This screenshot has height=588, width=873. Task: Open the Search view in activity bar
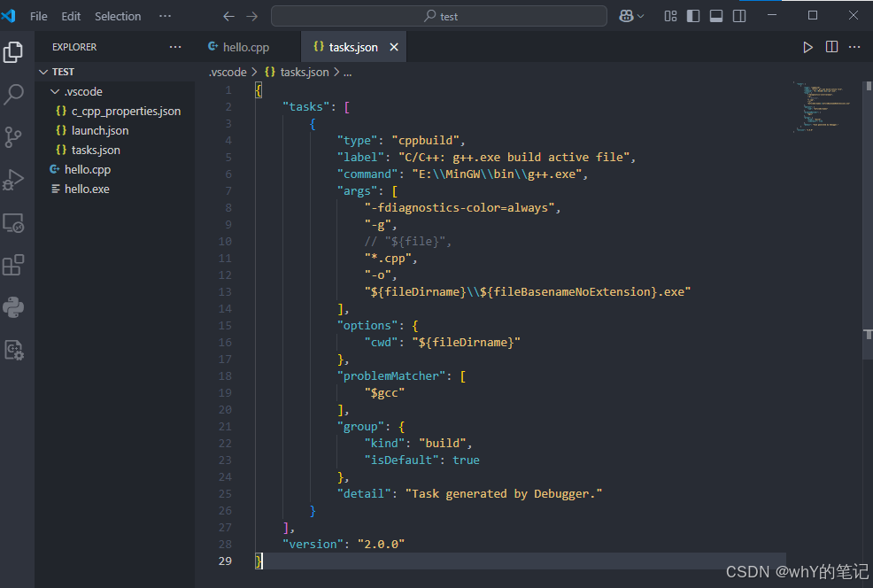(12, 94)
